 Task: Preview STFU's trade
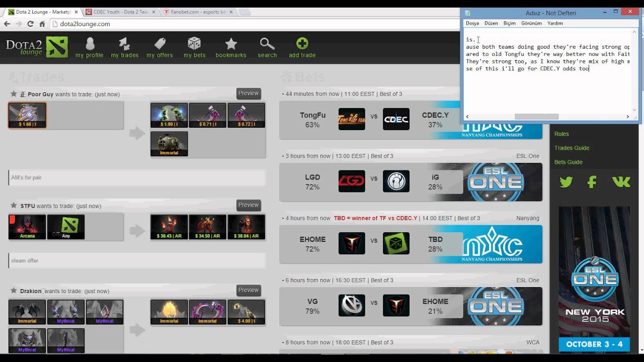click(249, 205)
